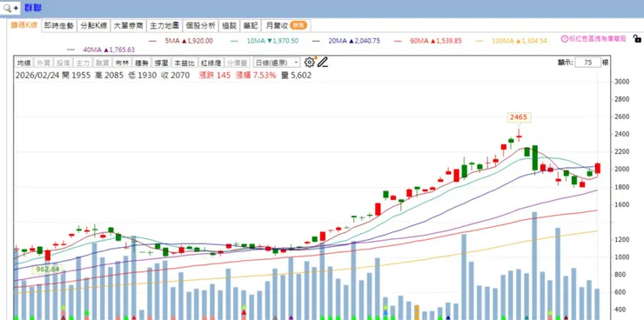Toggle the 融資 indicator button
Viewport: 644px width, 320px height.
[x=103, y=63]
